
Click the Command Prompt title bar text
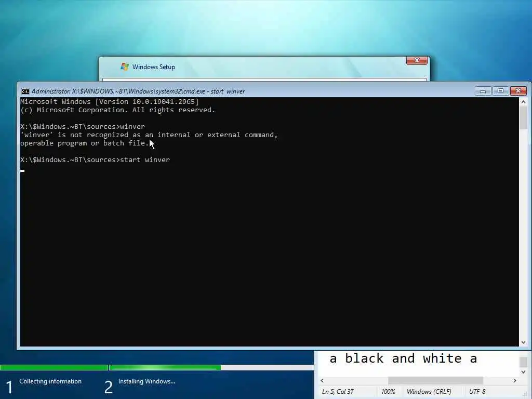138,91
